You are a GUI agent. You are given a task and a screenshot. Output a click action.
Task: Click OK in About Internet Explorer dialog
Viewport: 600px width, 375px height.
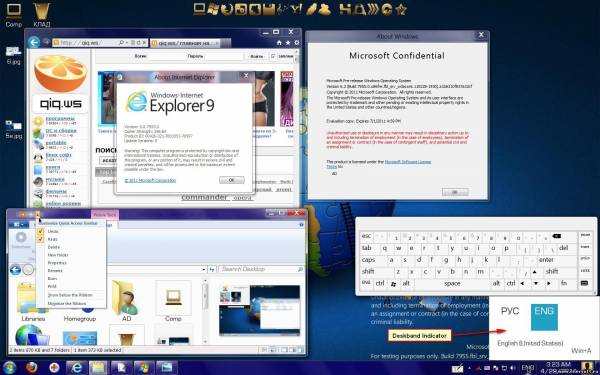pos(232,180)
